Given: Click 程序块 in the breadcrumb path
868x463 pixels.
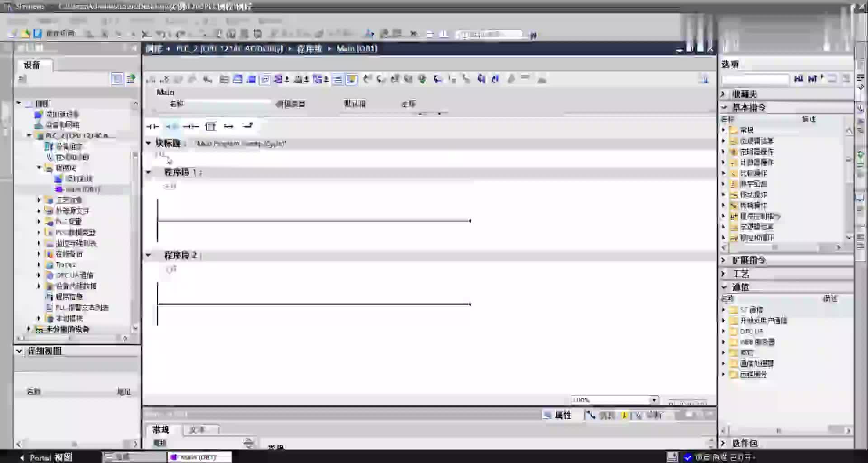Looking at the screenshot, I should click(x=309, y=49).
